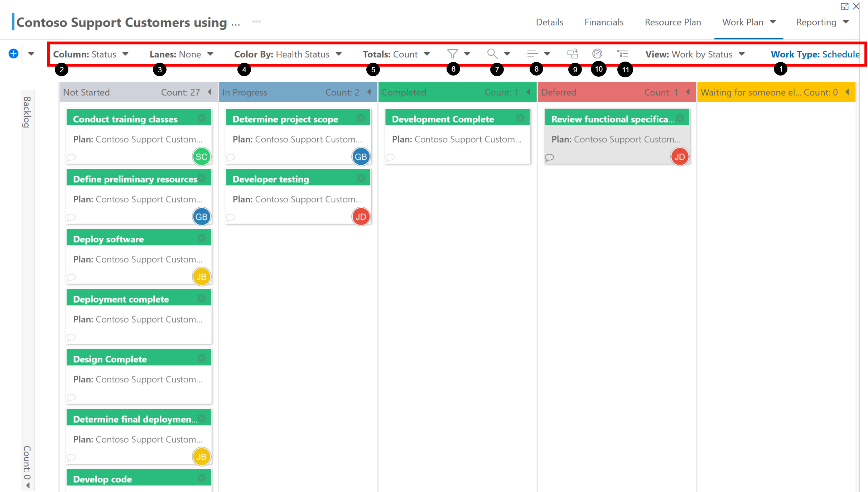The width and height of the screenshot is (868, 492).
Task: Open the Determine project scope card title
Action: pyautogui.click(x=285, y=119)
